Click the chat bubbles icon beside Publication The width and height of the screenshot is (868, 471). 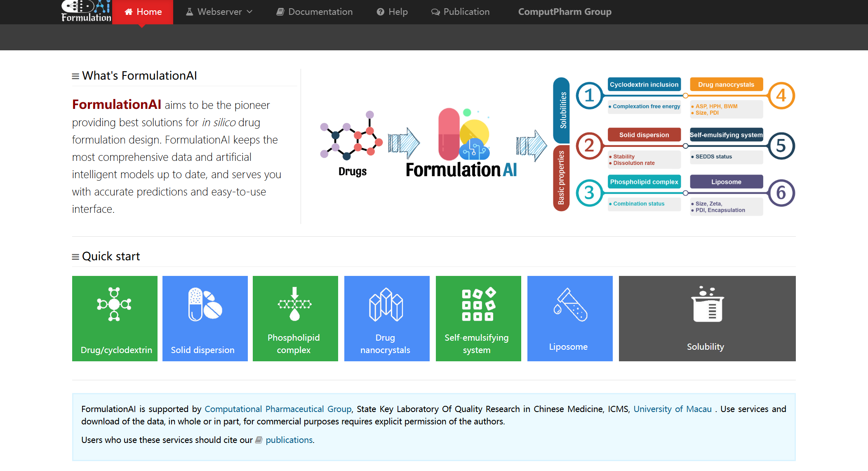pos(435,12)
